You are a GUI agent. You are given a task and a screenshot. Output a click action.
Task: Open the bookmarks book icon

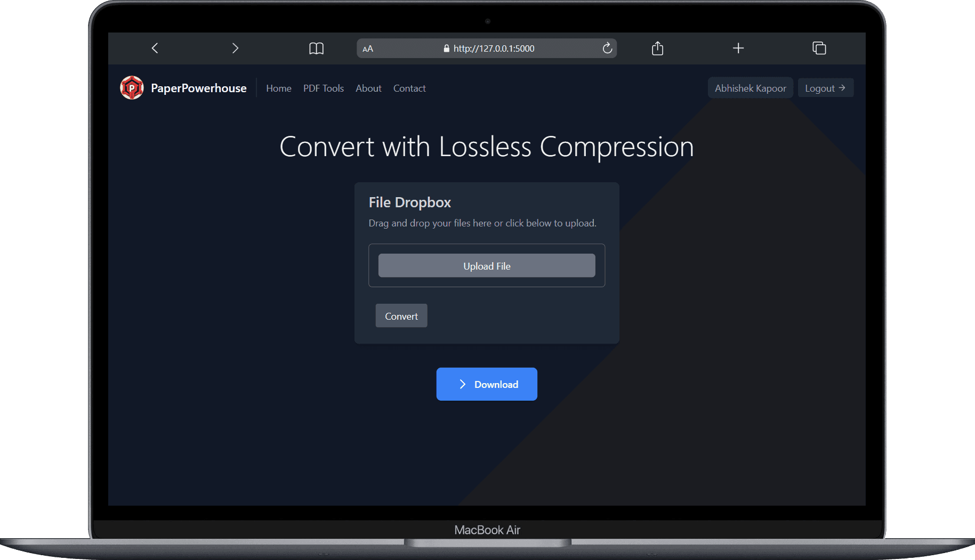[316, 48]
